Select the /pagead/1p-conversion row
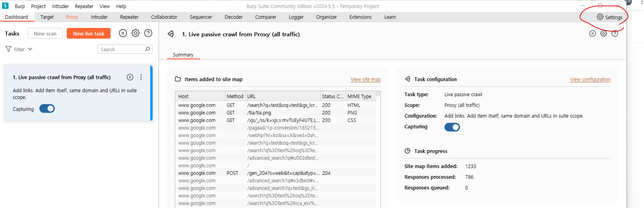 (x=276, y=128)
